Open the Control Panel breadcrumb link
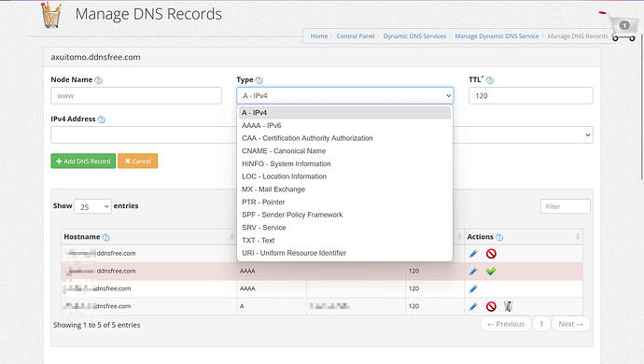The image size is (644, 364). click(356, 36)
